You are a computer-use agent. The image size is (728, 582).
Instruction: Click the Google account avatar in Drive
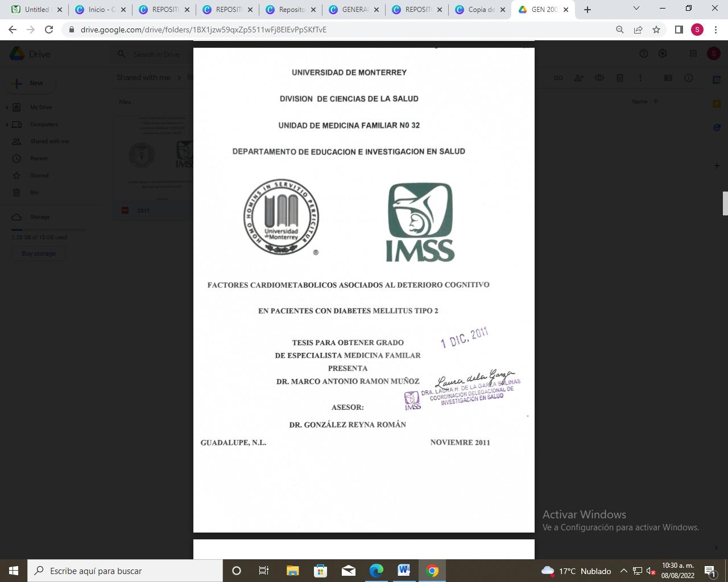[x=714, y=53]
